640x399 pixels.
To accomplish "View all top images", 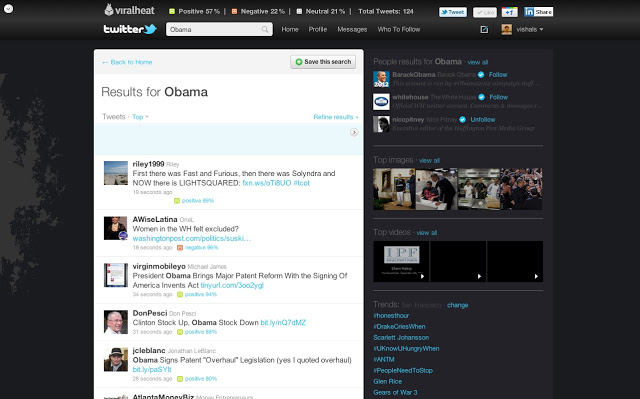I will coord(429,161).
